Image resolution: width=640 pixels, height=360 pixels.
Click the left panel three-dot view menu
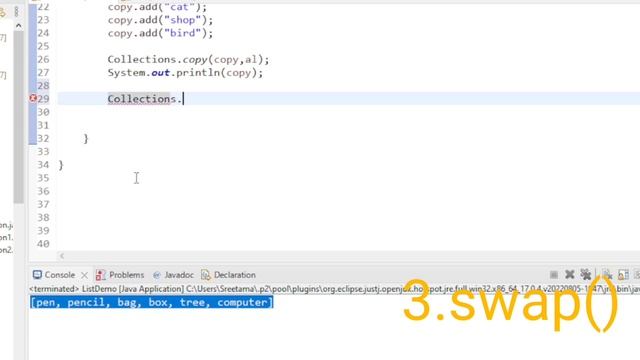coord(16,11)
